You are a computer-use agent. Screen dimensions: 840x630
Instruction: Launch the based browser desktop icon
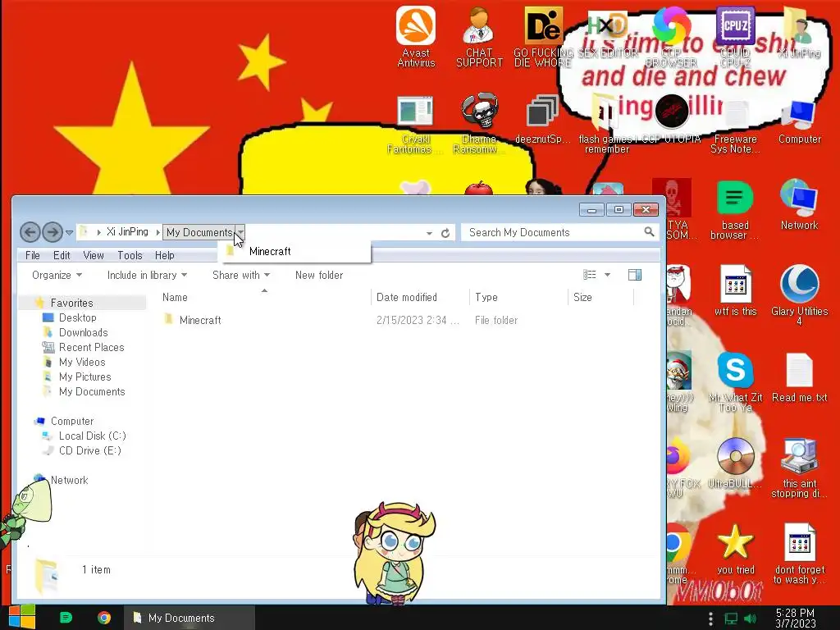pos(735,210)
